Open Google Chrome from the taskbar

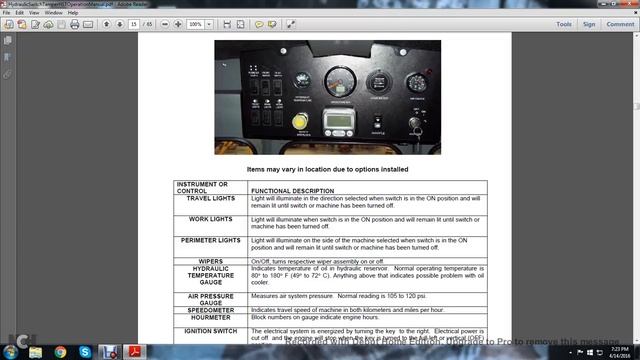60,352
